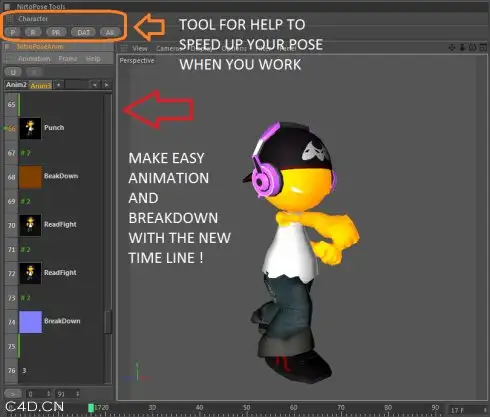
Task: Select the Punch pose thumbnail
Action: 30,128
